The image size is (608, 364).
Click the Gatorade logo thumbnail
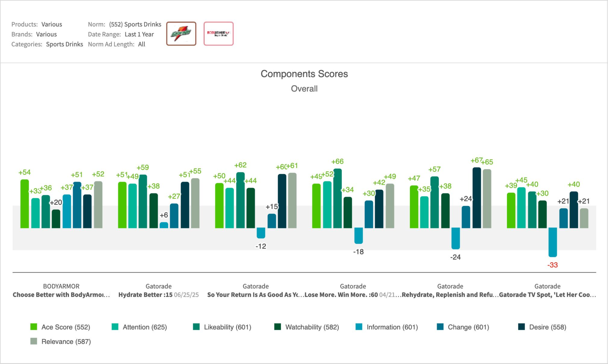(x=181, y=34)
